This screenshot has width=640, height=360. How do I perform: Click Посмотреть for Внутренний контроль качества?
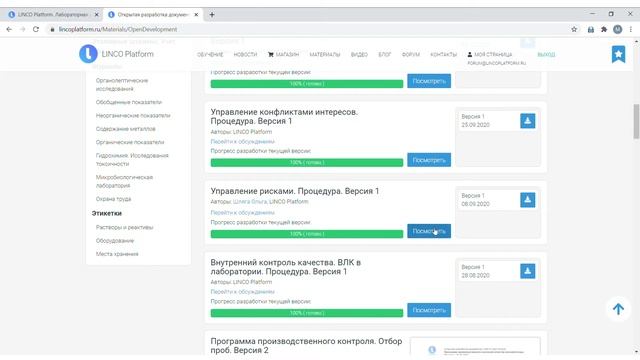pos(429,310)
